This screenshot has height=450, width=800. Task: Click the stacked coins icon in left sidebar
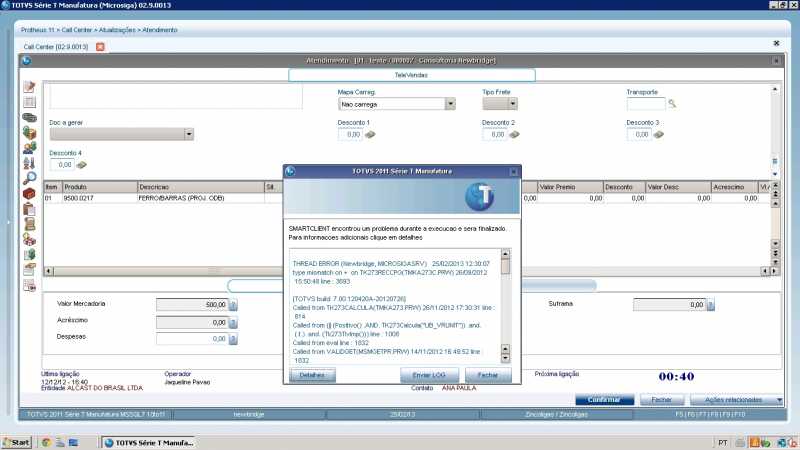coord(30,118)
